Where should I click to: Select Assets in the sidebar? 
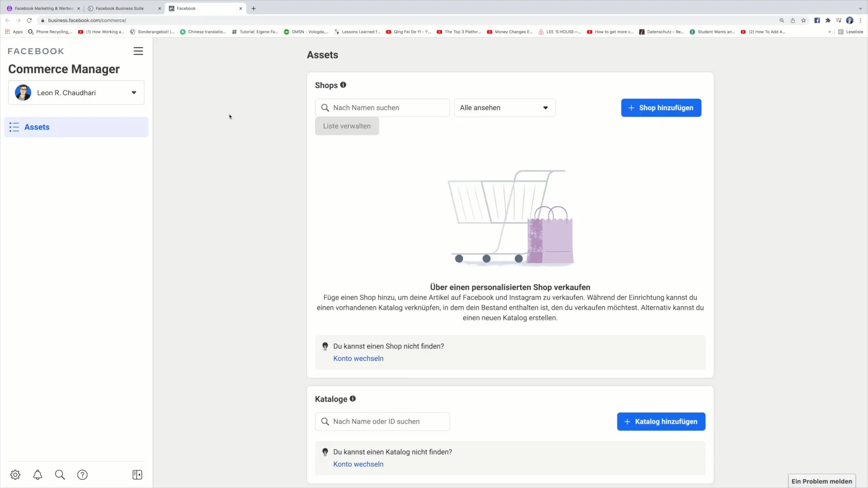[76, 127]
